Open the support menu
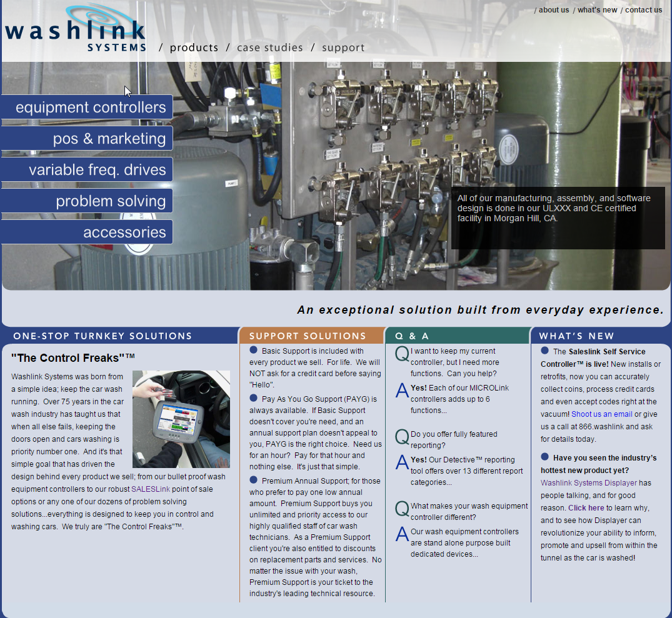Viewport: 672px width, 618px height. pos(343,47)
